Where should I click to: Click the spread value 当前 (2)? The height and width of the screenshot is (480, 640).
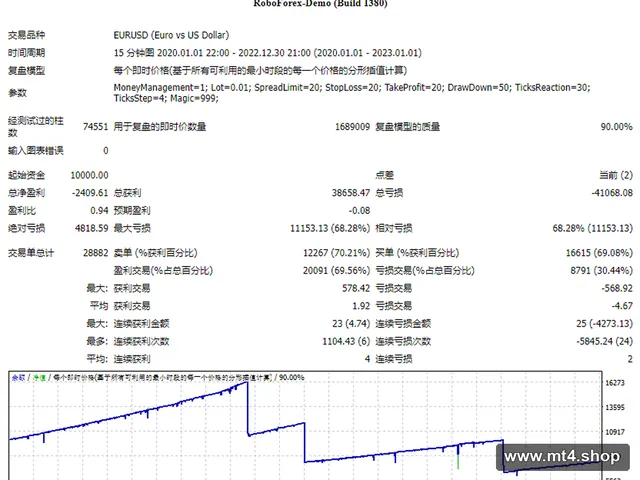616,176
